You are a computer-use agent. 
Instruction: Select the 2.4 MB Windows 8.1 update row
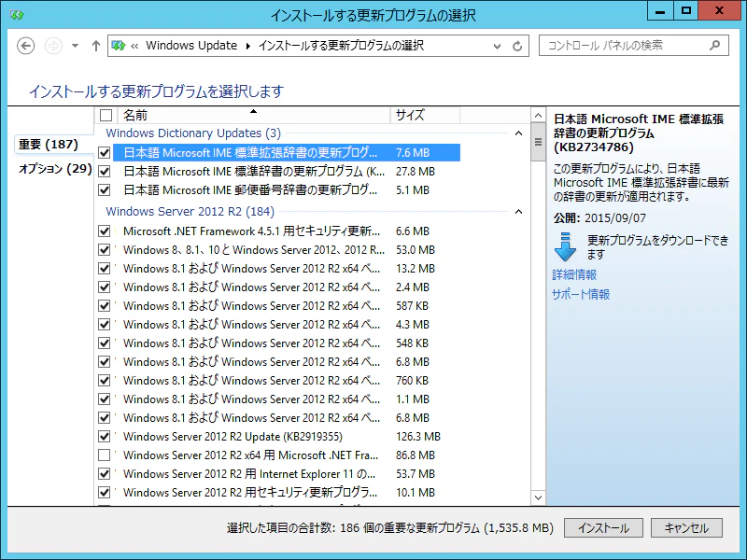pos(278,287)
